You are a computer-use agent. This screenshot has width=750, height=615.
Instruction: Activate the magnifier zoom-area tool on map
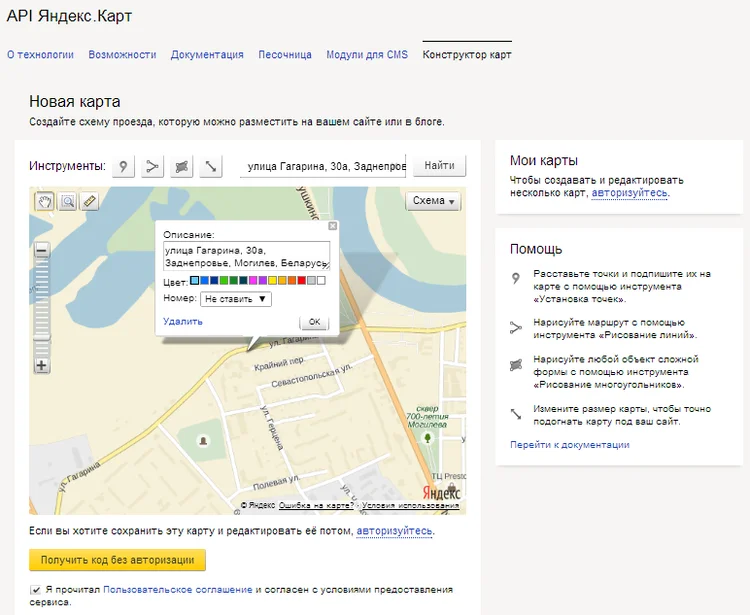pos(68,201)
